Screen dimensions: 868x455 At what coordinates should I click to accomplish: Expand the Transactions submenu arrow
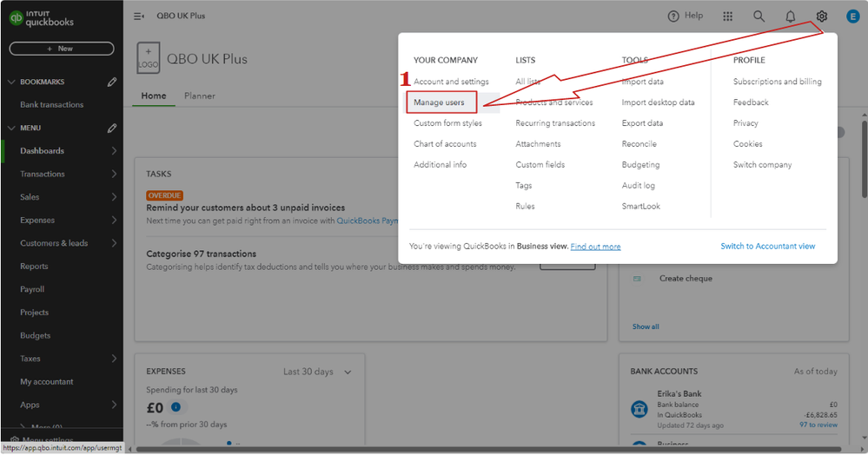pyautogui.click(x=114, y=174)
